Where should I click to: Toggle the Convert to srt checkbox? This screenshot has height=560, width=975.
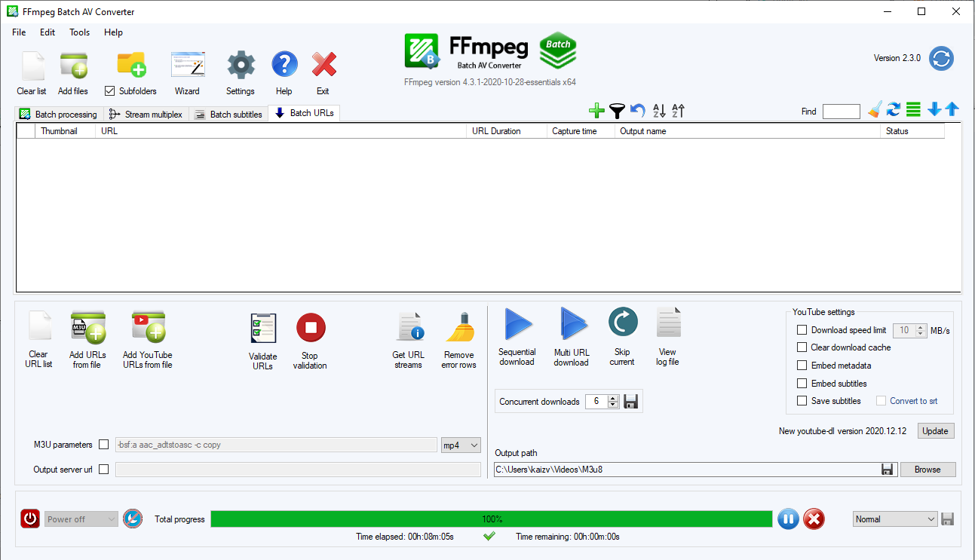coord(881,401)
